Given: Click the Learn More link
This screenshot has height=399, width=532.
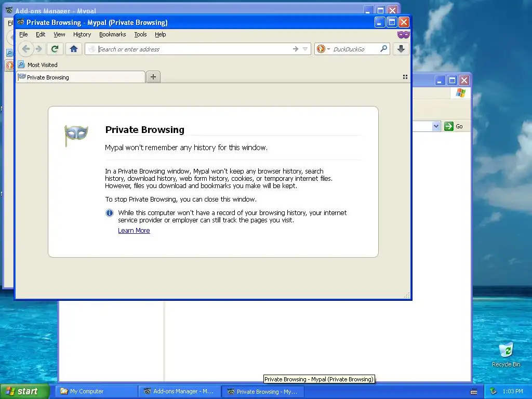Looking at the screenshot, I should coord(134,230).
